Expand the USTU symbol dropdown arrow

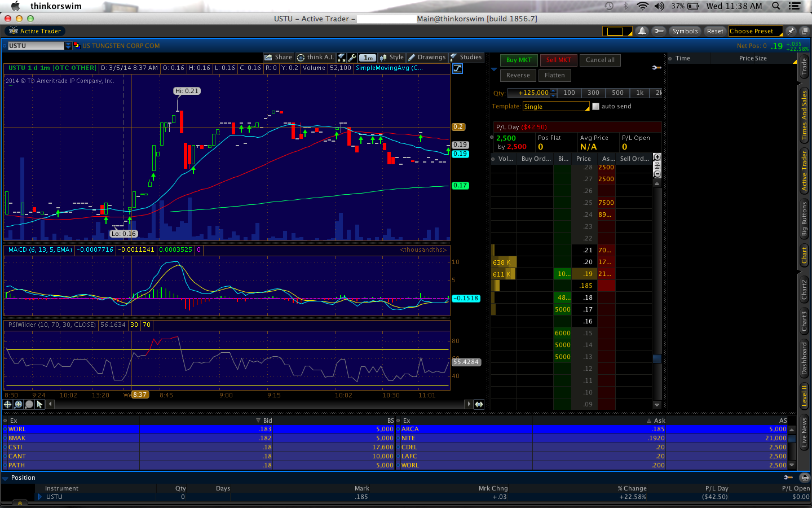point(68,46)
